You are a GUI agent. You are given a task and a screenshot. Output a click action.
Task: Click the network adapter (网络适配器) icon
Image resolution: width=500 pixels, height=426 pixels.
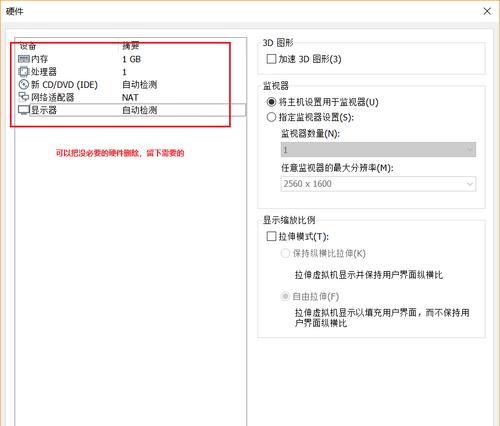point(24,97)
